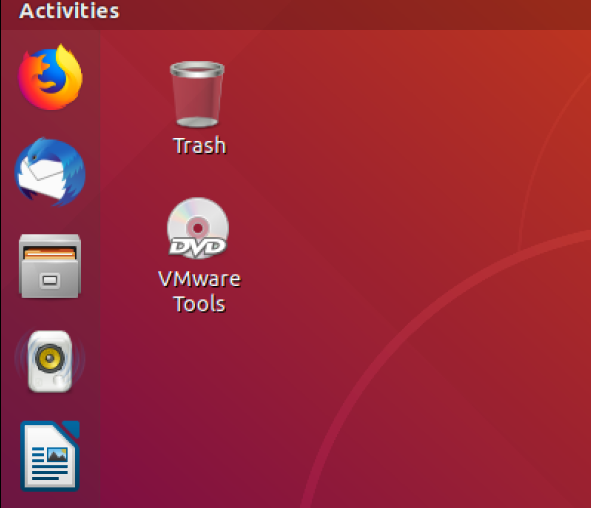Viewport: 591px width, 508px height.
Task: Click the Firefox globe in the dock
Action: click(50, 78)
